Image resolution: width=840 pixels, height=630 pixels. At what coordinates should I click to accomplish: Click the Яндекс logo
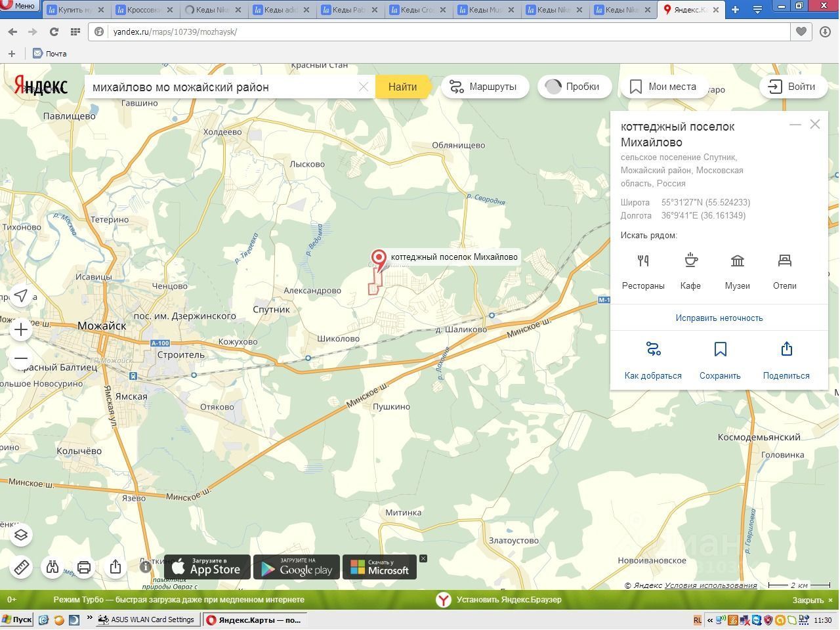click(x=41, y=86)
